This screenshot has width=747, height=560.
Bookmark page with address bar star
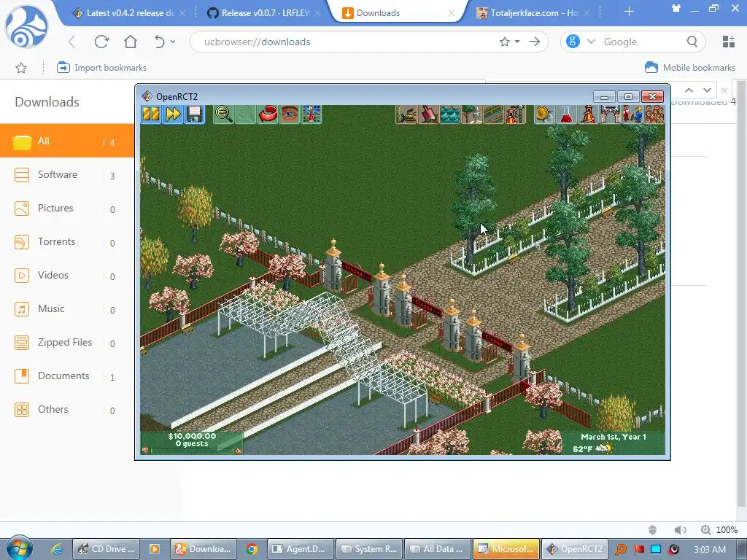click(505, 42)
